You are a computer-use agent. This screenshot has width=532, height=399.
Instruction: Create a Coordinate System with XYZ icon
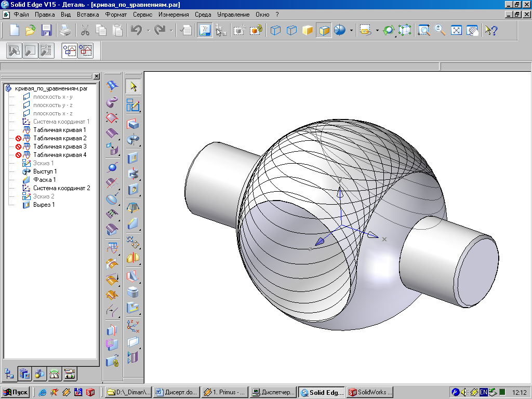[133, 326]
